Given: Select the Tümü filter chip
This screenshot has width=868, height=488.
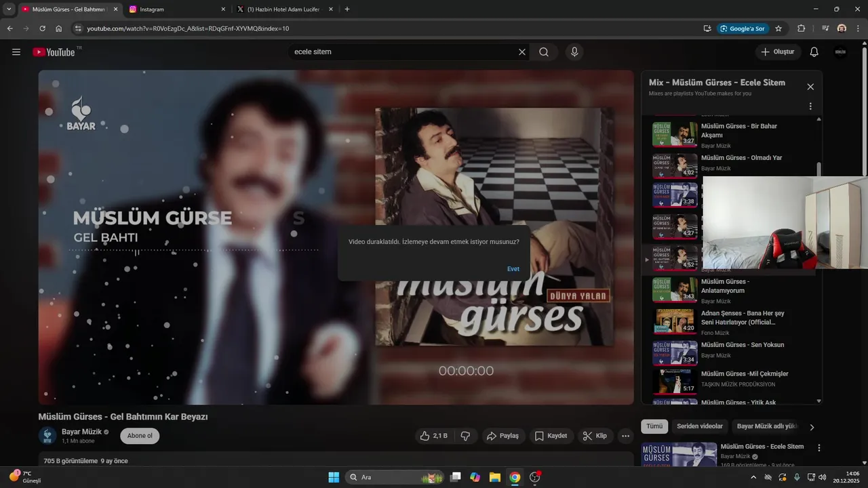Looking at the screenshot, I should [654, 426].
